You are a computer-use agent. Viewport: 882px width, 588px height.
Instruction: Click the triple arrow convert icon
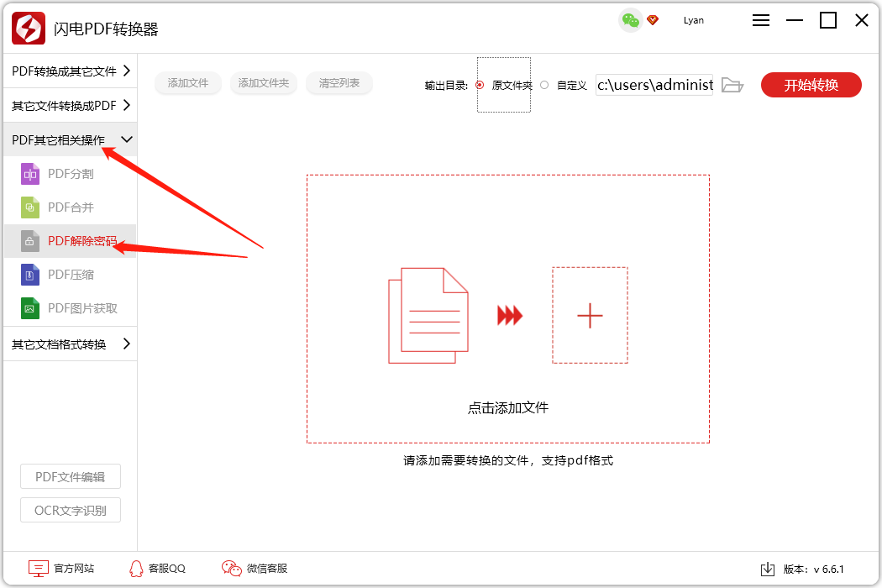tap(510, 316)
